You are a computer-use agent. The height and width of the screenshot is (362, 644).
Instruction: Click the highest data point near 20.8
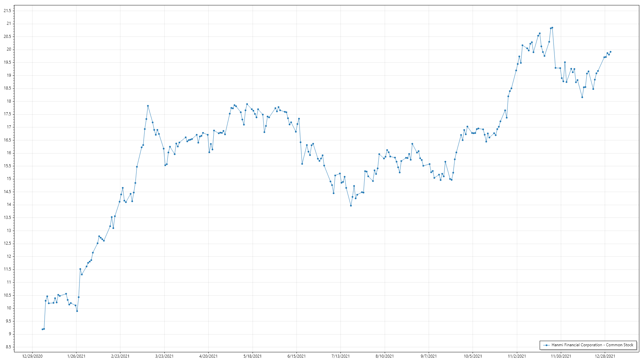552,28
